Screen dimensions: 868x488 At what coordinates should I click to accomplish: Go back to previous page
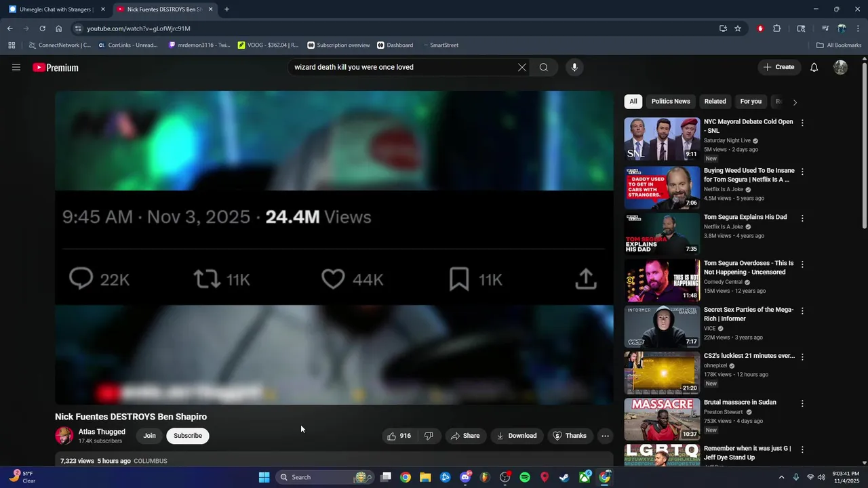[x=9, y=28]
